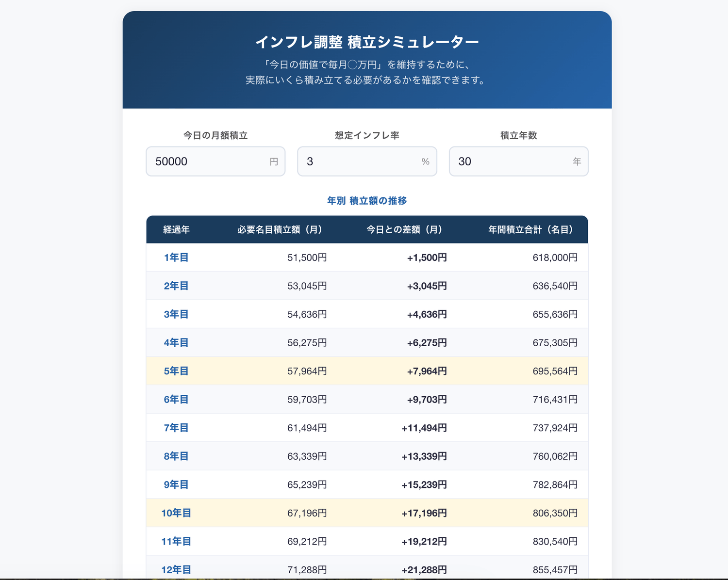This screenshot has width=728, height=580.
Task: Click the +19,212円 difference cell
Action: (x=424, y=541)
